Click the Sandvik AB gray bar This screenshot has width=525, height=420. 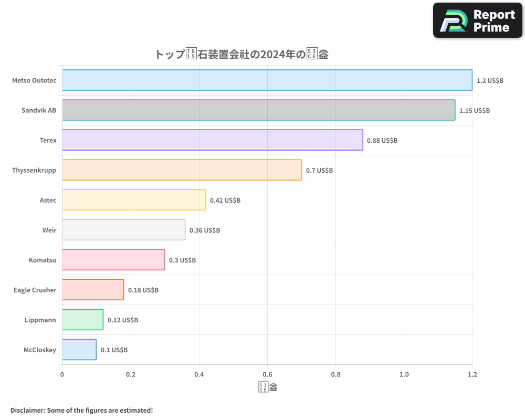pos(257,110)
